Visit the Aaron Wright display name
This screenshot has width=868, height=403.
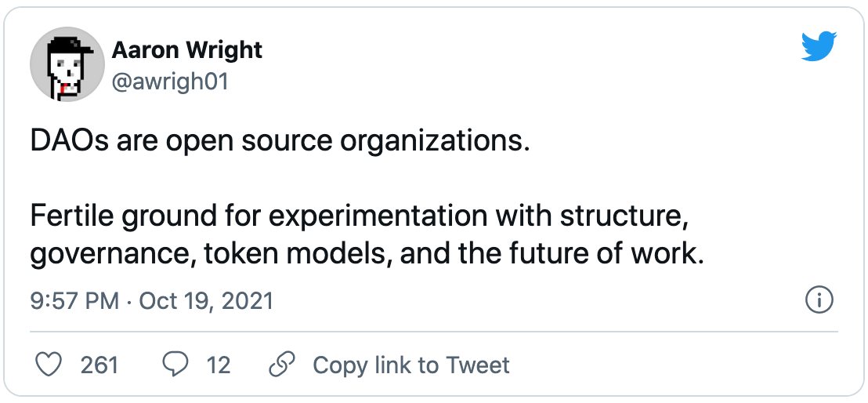point(186,51)
